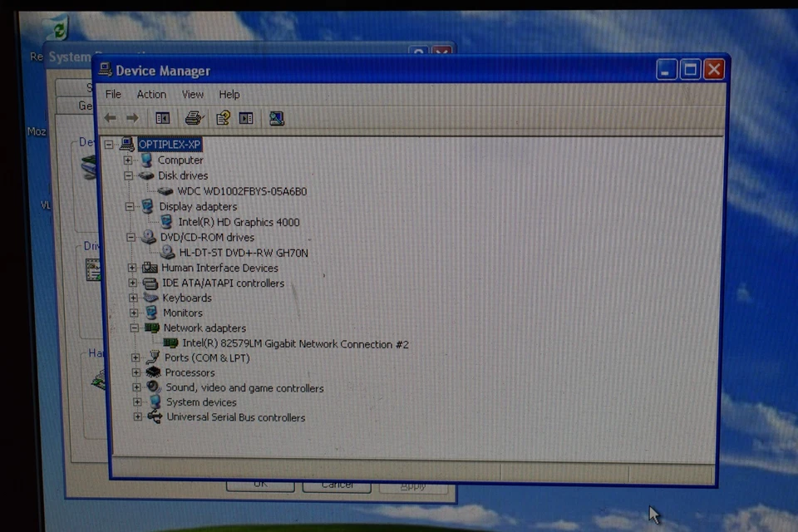Screen dimensions: 798x532
Task: Expand the Processors category
Action: 135,372
